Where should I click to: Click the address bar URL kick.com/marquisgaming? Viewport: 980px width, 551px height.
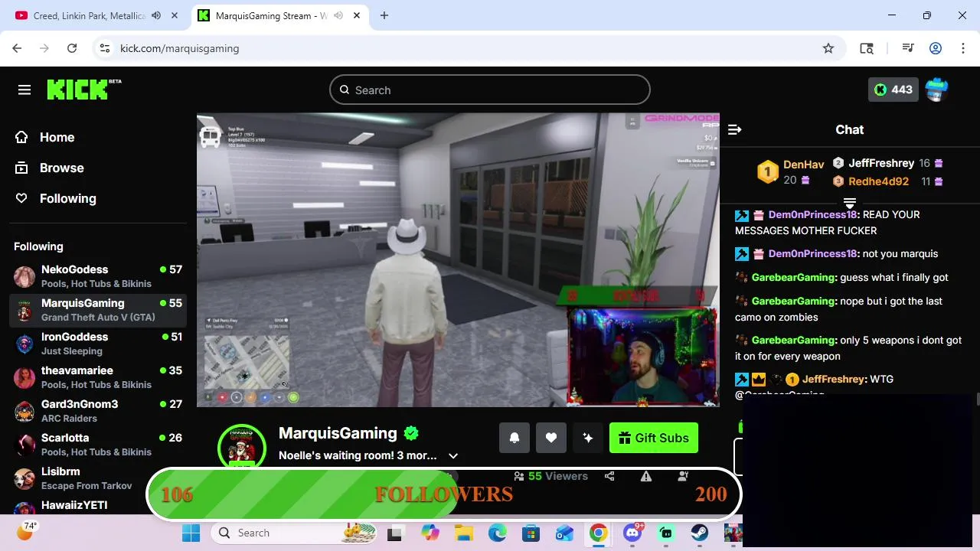180,48
